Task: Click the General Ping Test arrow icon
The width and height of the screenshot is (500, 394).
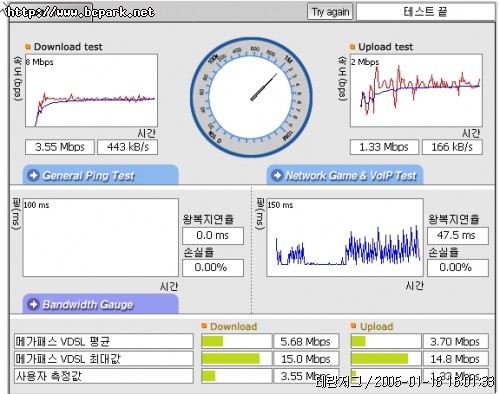Action: 33,175
